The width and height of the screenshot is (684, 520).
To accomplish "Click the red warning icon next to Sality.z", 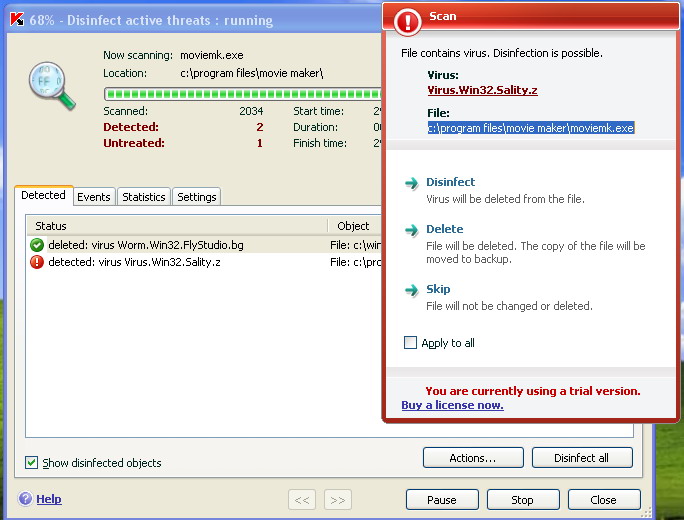I will click(x=37, y=262).
